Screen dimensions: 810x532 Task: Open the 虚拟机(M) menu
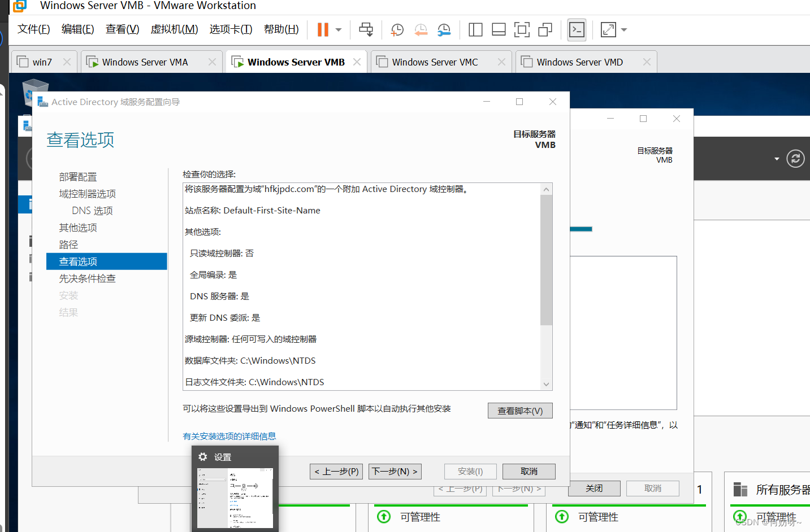coord(174,29)
